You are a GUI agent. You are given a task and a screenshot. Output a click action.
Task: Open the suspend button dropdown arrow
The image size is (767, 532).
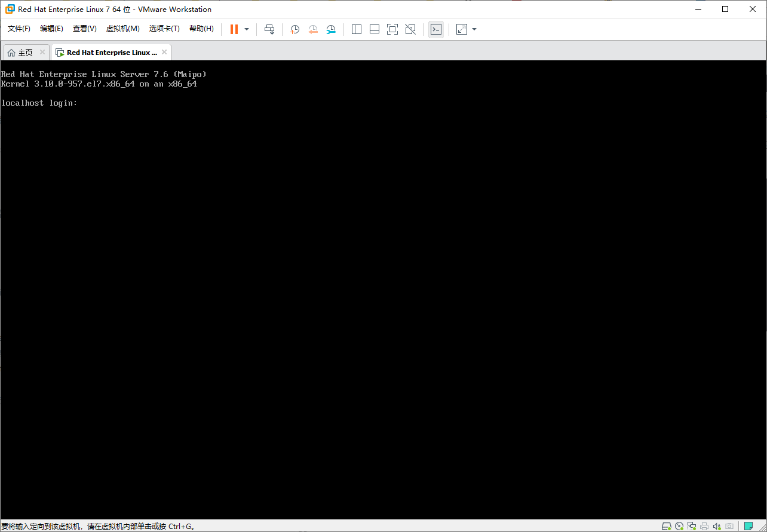[x=246, y=29]
